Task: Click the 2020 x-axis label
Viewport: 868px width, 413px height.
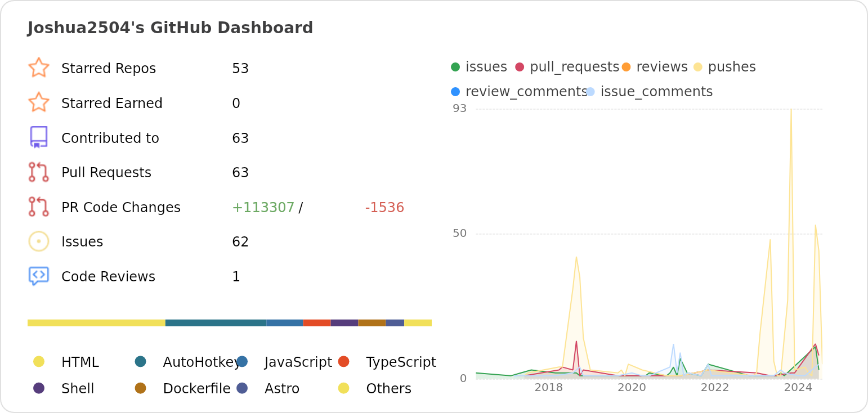Action: (x=632, y=388)
